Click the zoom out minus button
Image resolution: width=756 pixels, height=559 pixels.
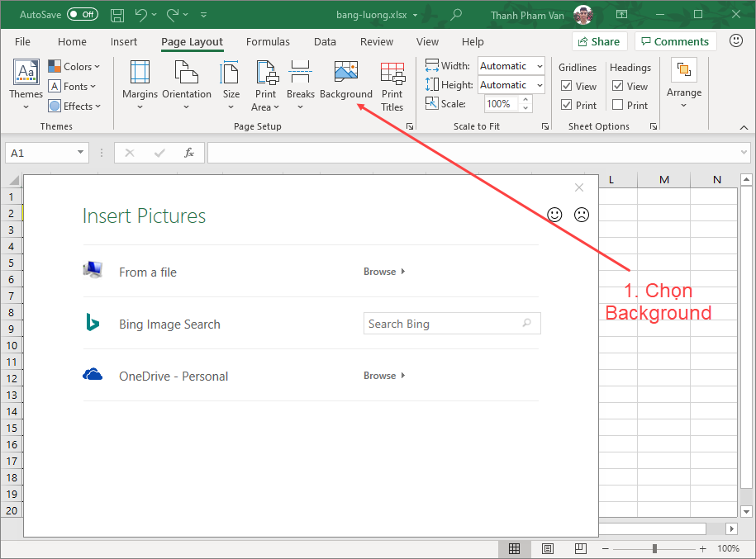click(606, 548)
